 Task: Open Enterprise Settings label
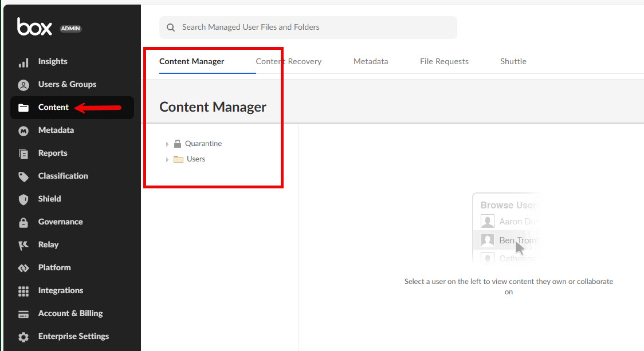tap(74, 337)
